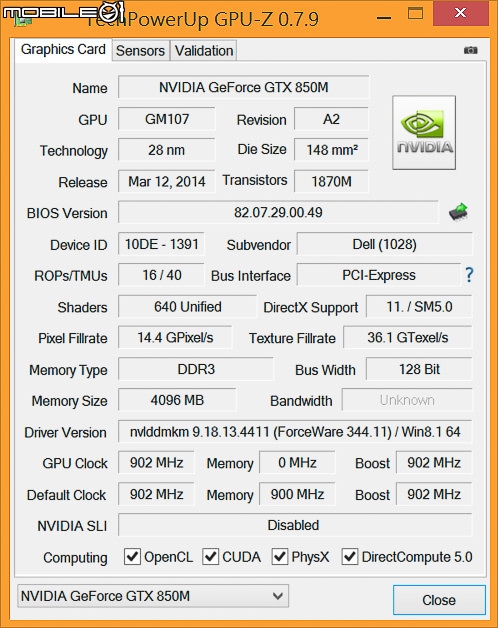Toggle the DirectCompute 5.0 checkbox

click(x=350, y=557)
